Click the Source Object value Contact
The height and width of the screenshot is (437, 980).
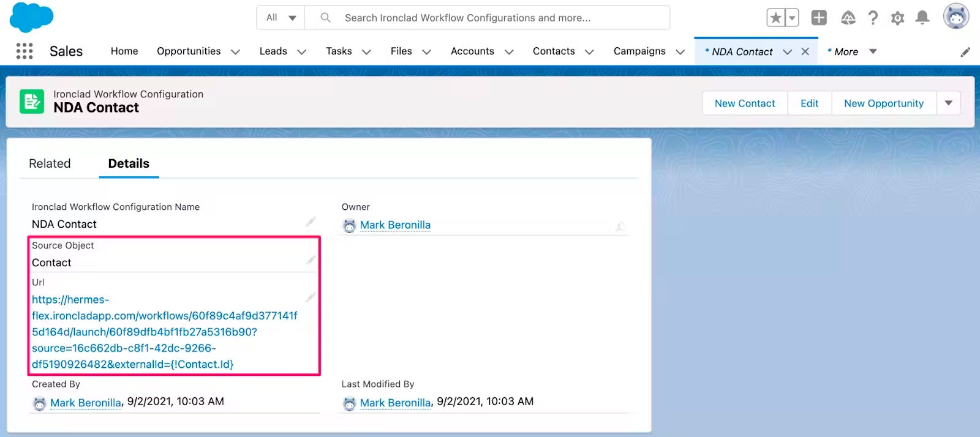[51, 263]
